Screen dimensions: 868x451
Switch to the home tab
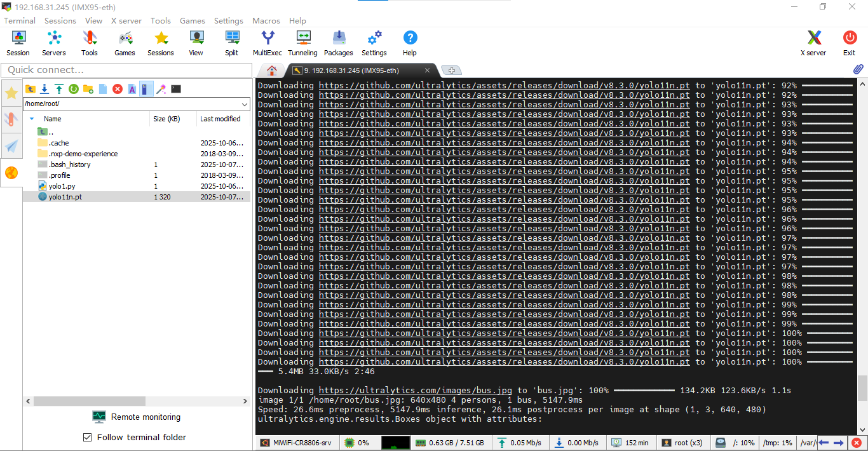[272, 70]
